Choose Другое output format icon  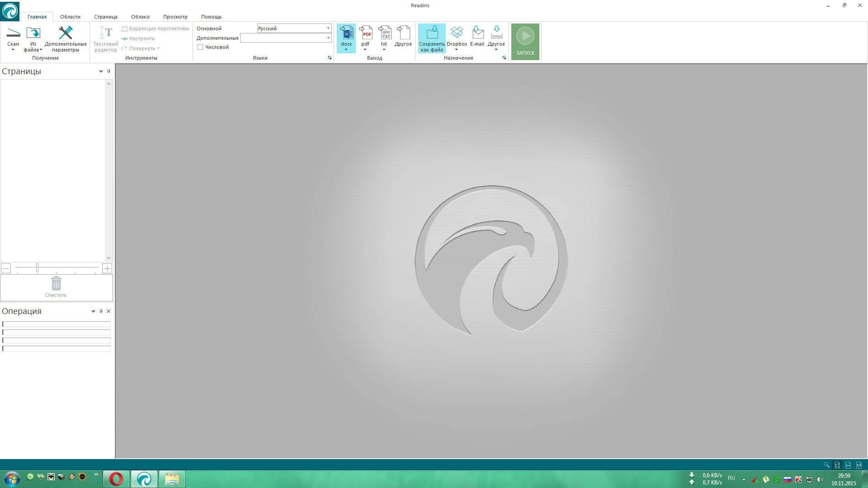click(x=403, y=33)
